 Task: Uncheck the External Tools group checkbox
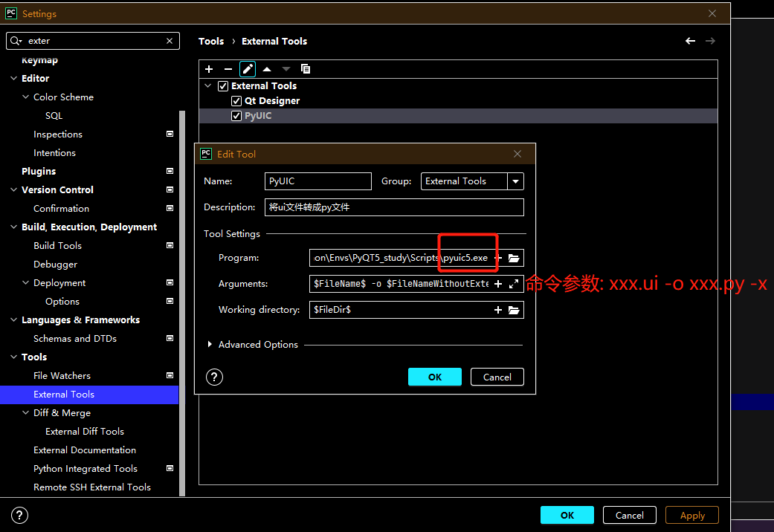click(223, 86)
